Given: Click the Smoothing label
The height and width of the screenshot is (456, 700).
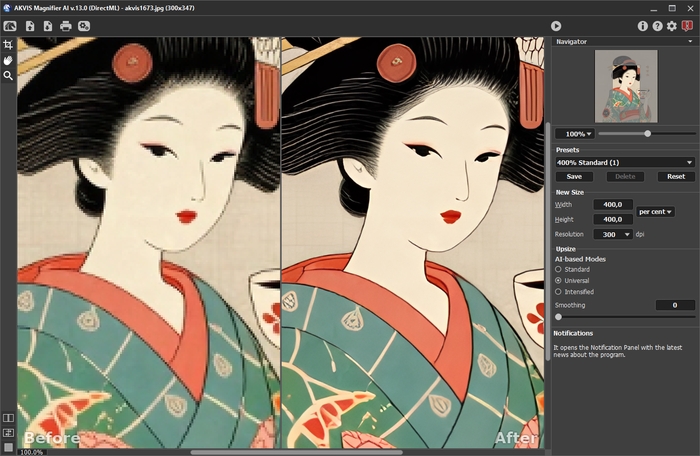Looking at the screenshot, I should tap(570, 305).
